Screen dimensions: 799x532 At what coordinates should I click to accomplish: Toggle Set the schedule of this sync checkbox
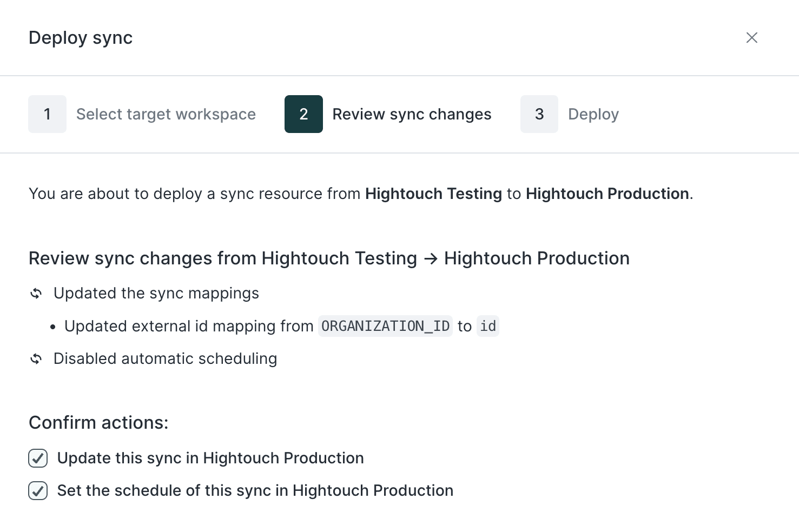(38, 490)
